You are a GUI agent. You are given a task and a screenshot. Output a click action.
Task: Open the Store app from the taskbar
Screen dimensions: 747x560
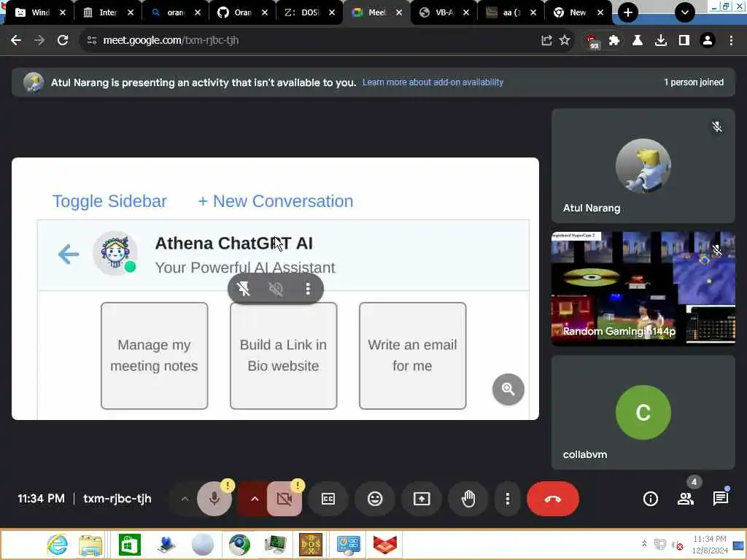coord(130,544)
